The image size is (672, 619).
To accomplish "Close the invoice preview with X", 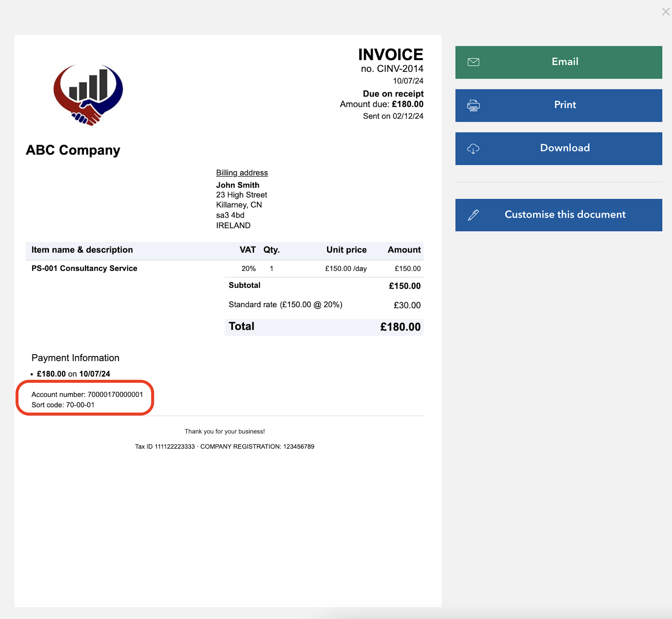I will (665, 12).
